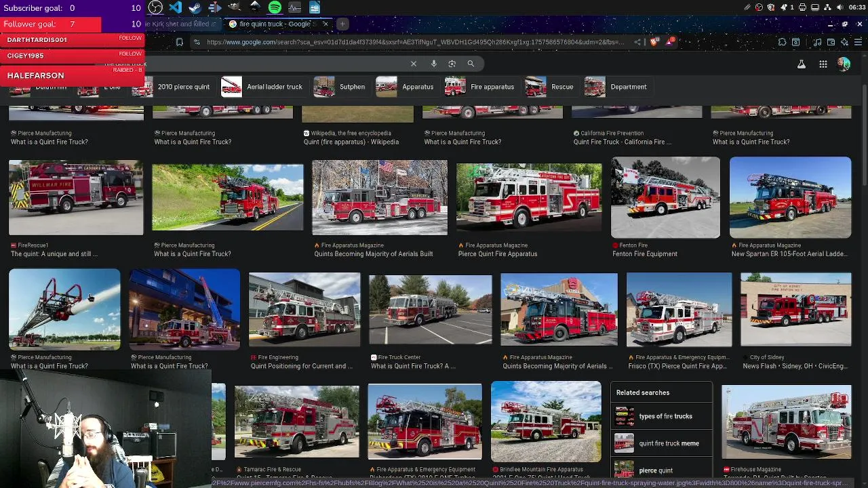Open 'The quint: A unique and still' result
This screenshot has height=488, width=868.
(x=54, y=254)
